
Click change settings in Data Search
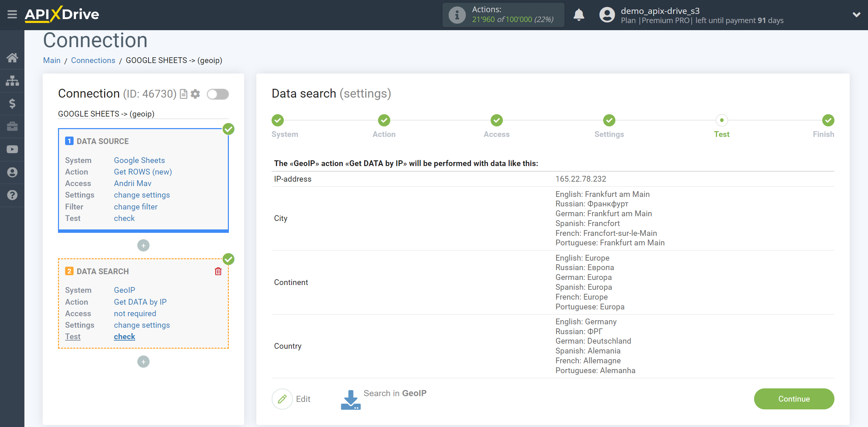142,325
